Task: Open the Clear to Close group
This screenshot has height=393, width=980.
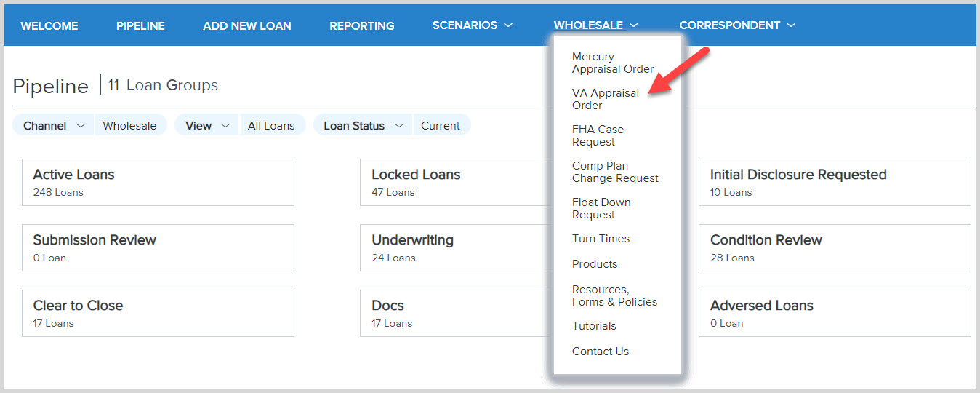Action: click(158, 313)
